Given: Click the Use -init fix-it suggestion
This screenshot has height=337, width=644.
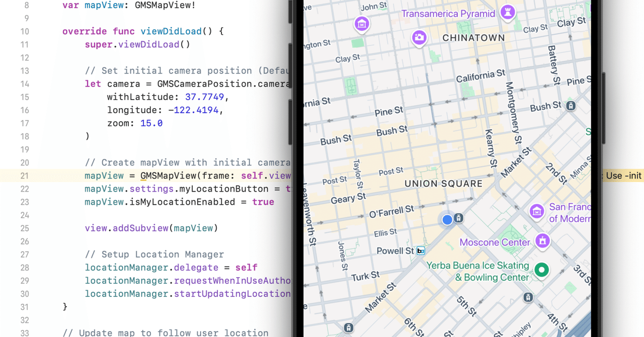Looking at the screenshot, I should pyautogui.click(x=622, y=176).
